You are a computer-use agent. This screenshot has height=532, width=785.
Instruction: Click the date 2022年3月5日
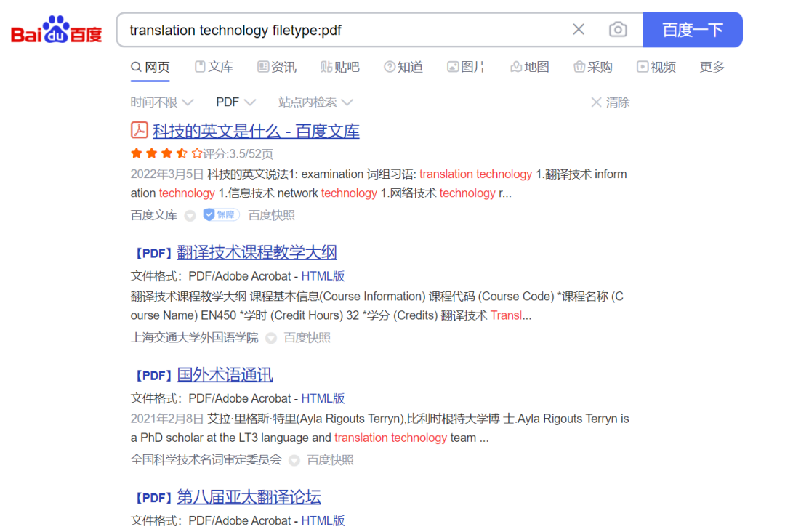point(166,174)
